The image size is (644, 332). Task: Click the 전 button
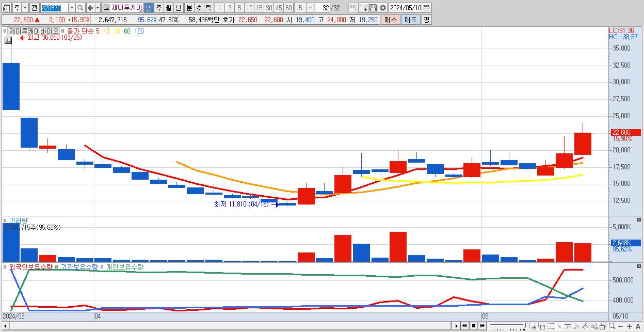tap(35, 8)
